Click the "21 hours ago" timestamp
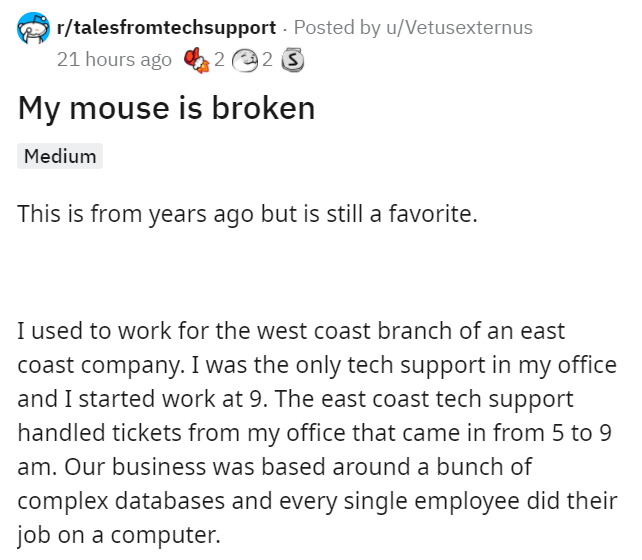The height and width of the screenshot is (560, 642). coord(114,59)
